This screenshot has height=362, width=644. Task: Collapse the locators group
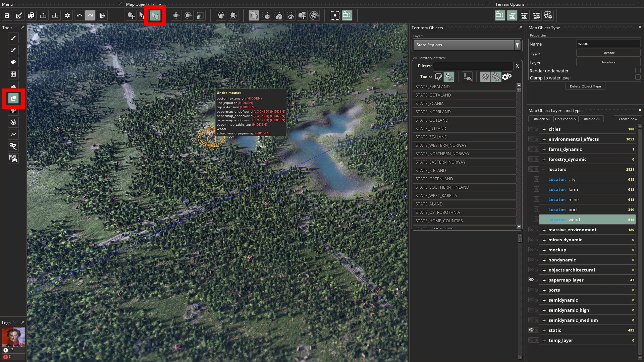[x=544, y=169]
